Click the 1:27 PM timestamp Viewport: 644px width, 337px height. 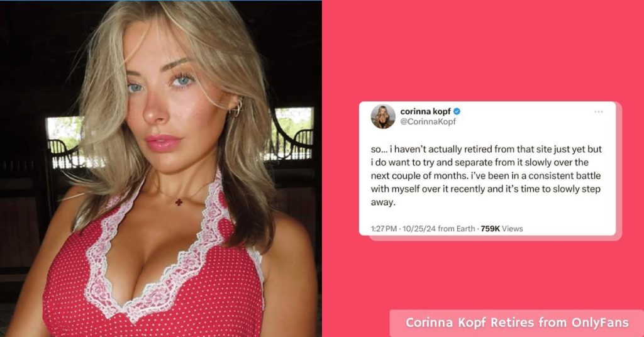(384, 229)
